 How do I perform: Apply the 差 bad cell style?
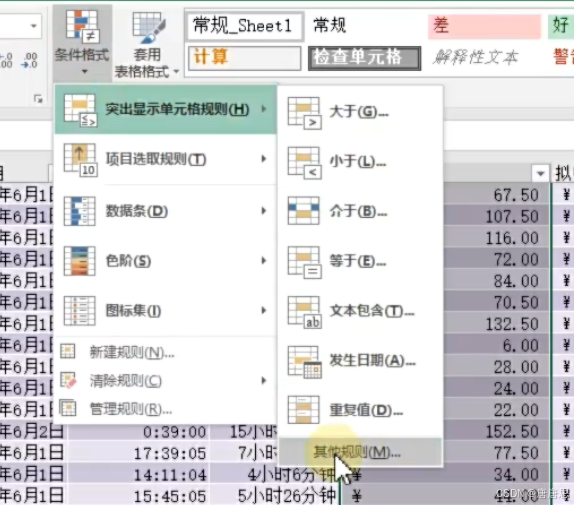484,26
